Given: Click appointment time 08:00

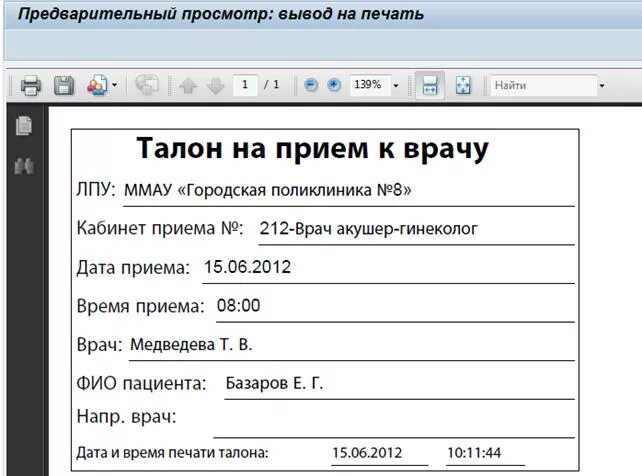Looking at the screenshot, I should 238,305.
